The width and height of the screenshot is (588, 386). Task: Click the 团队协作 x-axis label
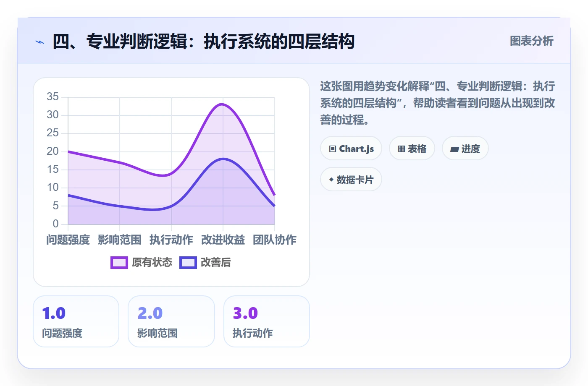tap(275, 240)
